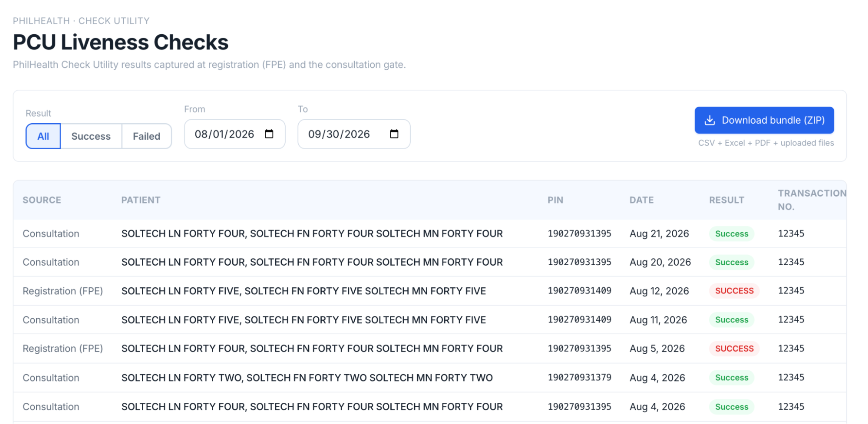
Task: Select the Aug 21, 2026 date cell
Action: click(659, 233)
